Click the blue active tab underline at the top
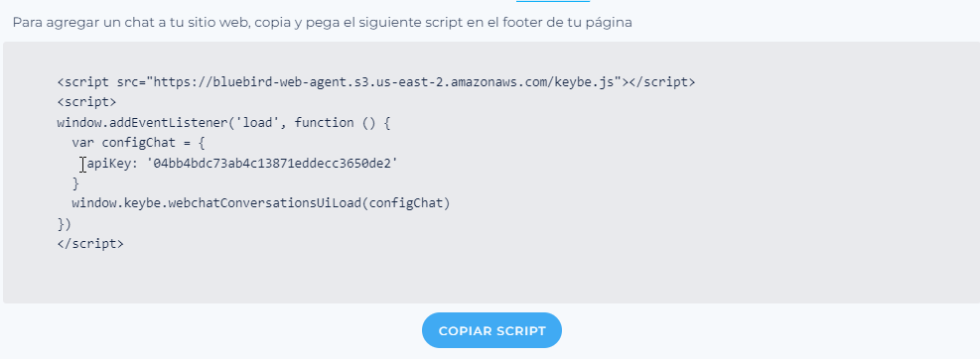Image resolution: width=980 pixels, height=359 pixels. click(552, 1)
